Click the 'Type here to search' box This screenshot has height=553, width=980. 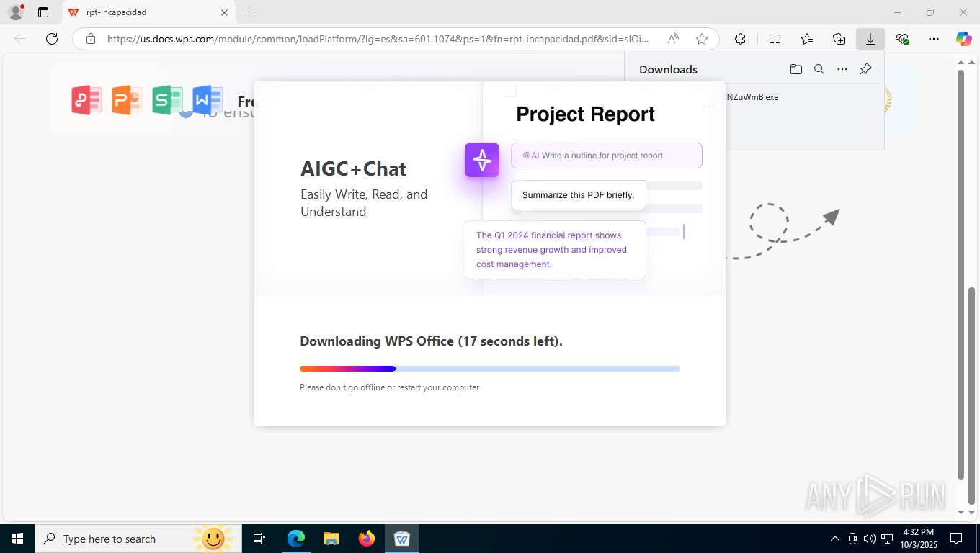pyautogui.click(x=137, y=539)
